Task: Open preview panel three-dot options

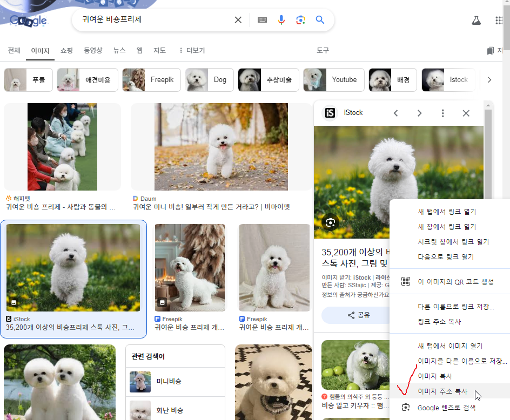Action: coord(442,113)
